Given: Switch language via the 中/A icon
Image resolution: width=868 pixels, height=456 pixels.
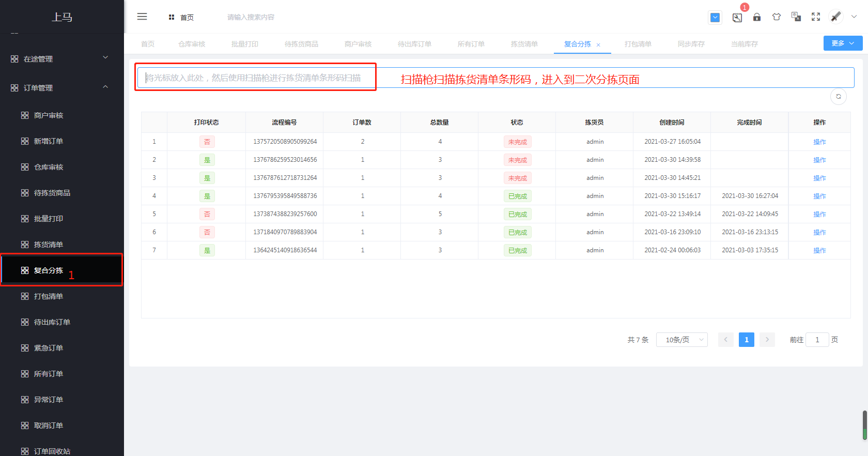Looking at the screenshot, I should point(796,17).
